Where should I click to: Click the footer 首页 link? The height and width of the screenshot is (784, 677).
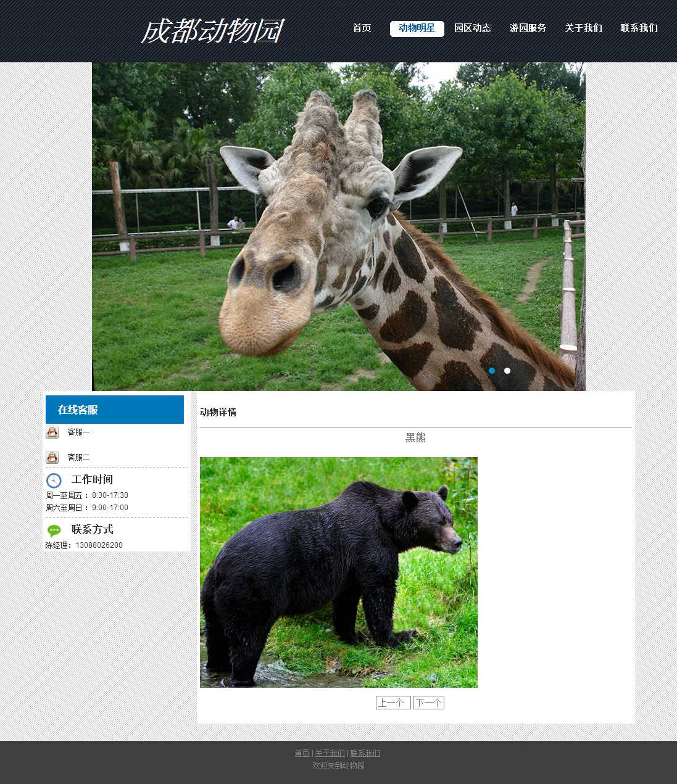[302, 753]
